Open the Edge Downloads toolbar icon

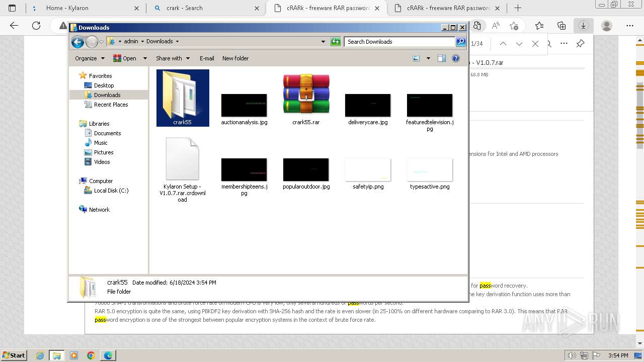coord(584,26)
